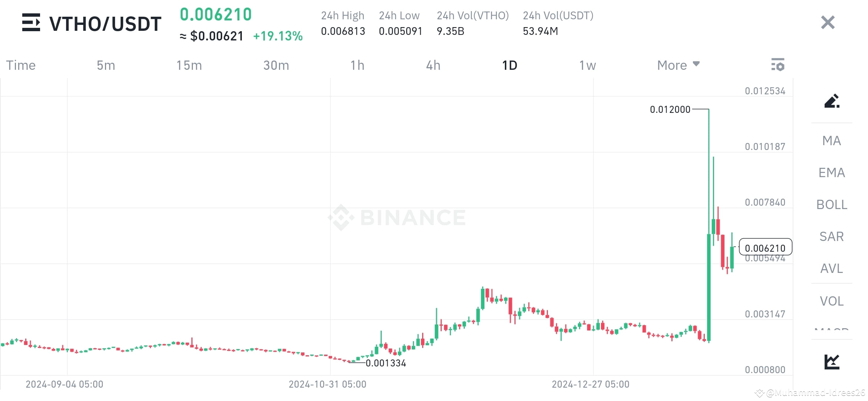Apply the SAR indicator

pos(831,237)
